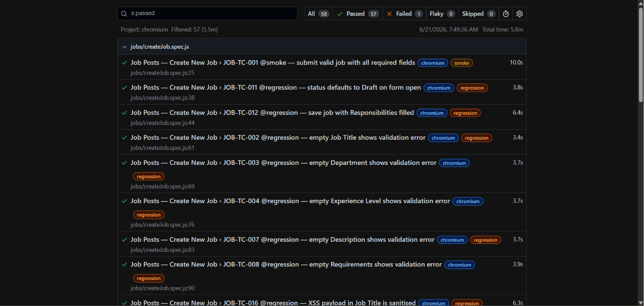Image resolution: width=644 pixels, height=306 pixels.
Task: Click file path jobs/createJob.spec.js:90
Action: (162, 288)
